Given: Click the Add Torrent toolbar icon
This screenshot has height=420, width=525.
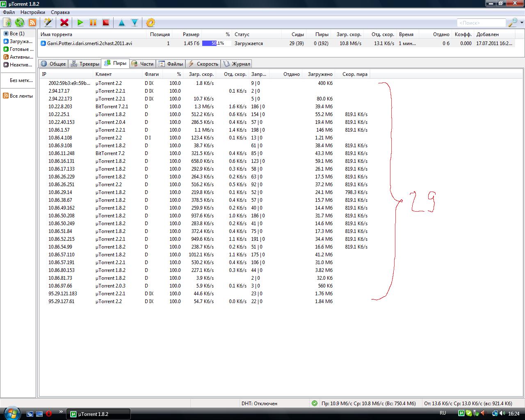Looking at the screenshot, I should click(7, 23).
